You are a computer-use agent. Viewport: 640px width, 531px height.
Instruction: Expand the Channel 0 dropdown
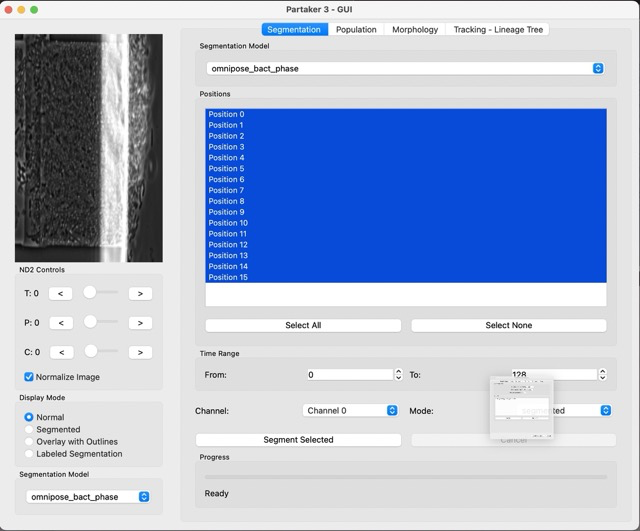pos(350,410)
